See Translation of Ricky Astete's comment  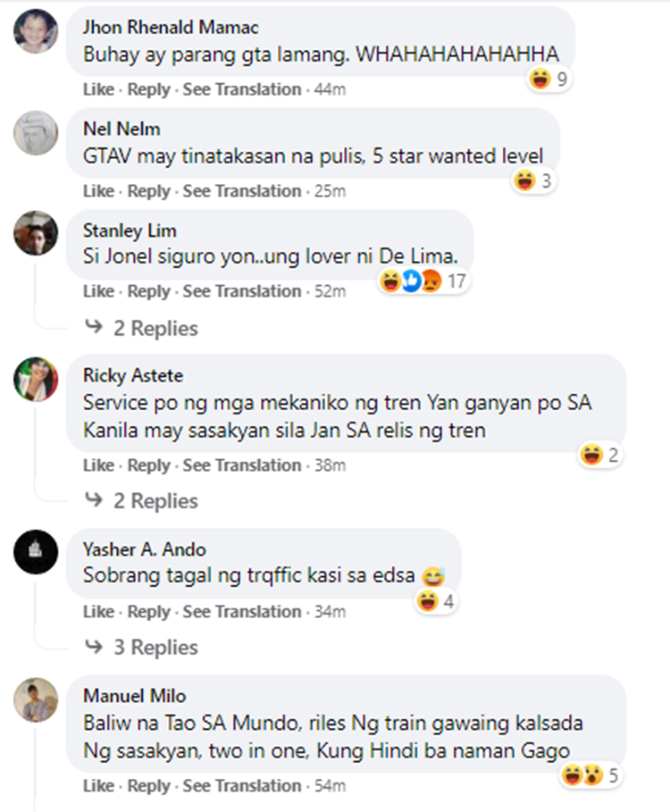coord(242,465)
